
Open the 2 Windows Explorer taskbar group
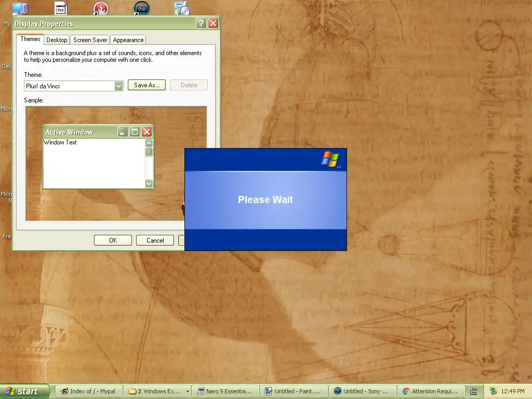[157, 391]
